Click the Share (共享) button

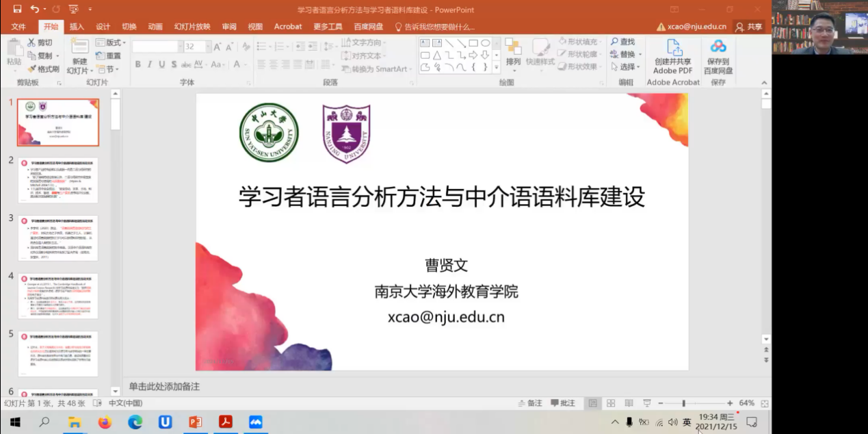[x=748, y=27]
